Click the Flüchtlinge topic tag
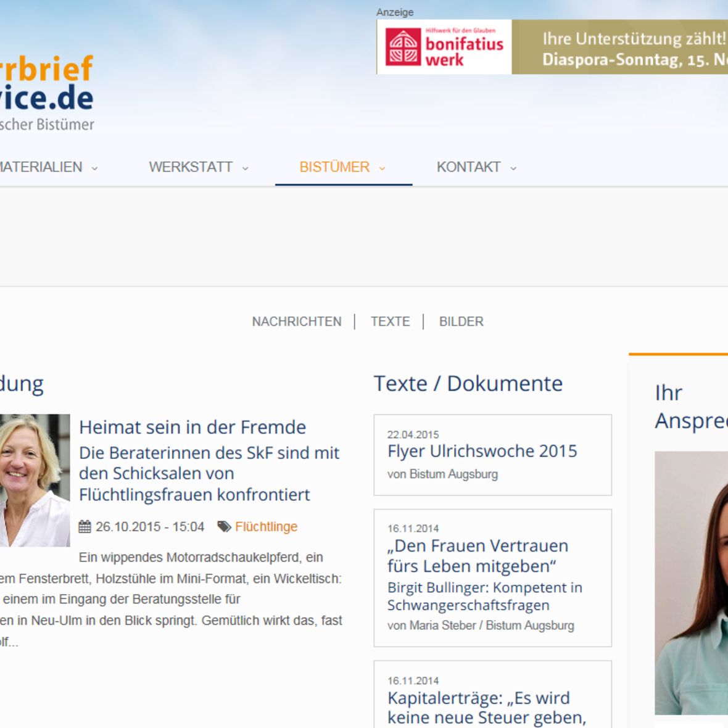This screenshot has height=728, width=728. click(x=267, y=526)
